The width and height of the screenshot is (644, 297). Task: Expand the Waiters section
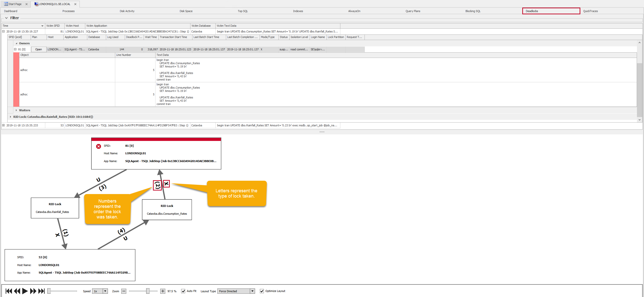click(16, 110)
